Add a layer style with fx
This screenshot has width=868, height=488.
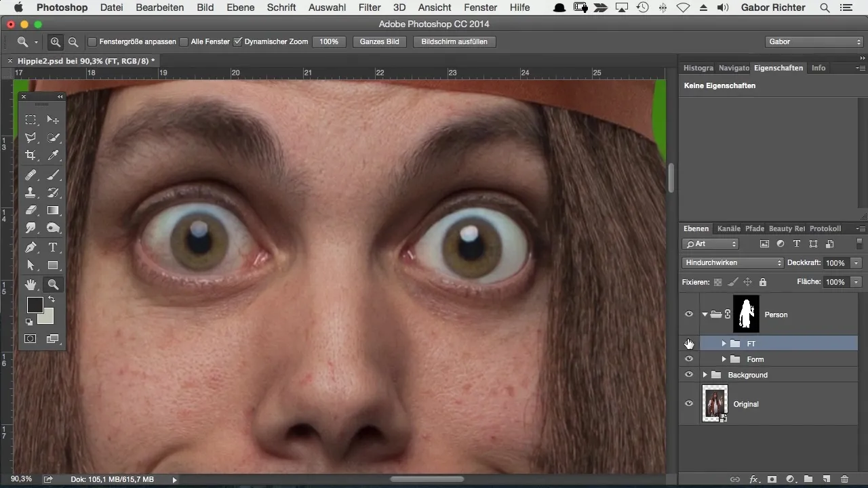pyautogui.click(x=753, y=479)
